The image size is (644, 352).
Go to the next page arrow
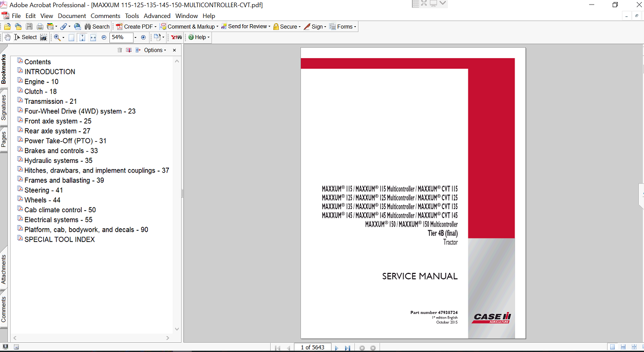[336, 348]
